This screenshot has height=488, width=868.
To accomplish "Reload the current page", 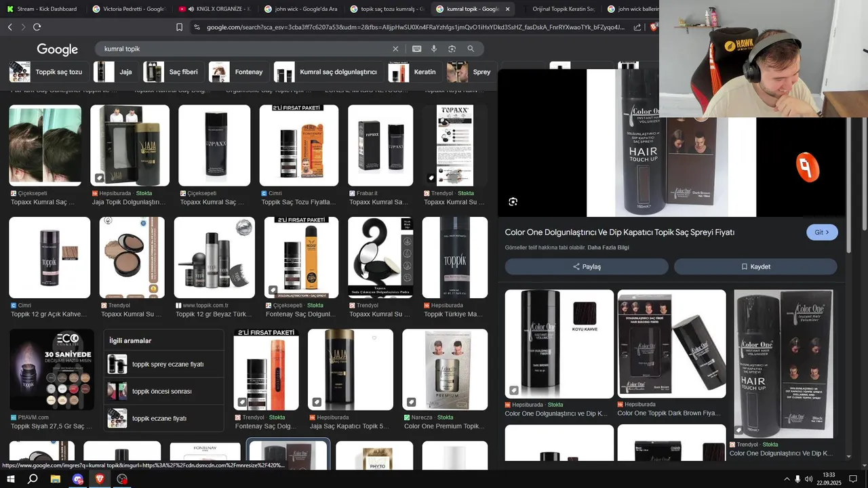I will (x=37, y=27).
